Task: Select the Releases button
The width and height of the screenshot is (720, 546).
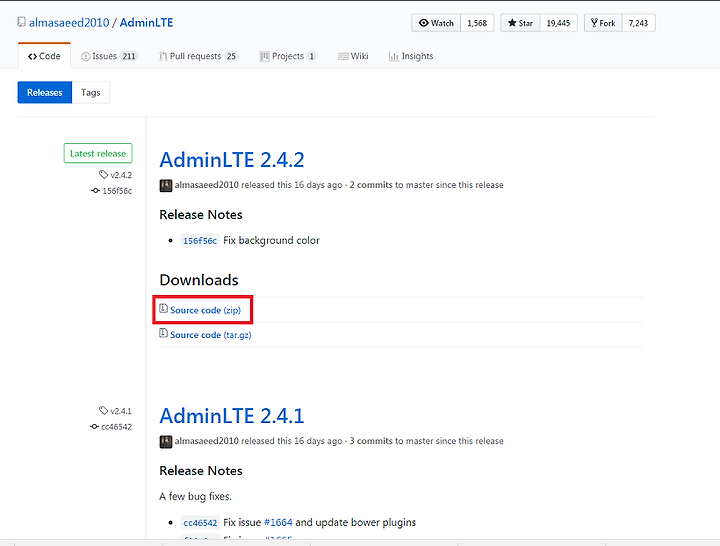Action: pos(45,92)
